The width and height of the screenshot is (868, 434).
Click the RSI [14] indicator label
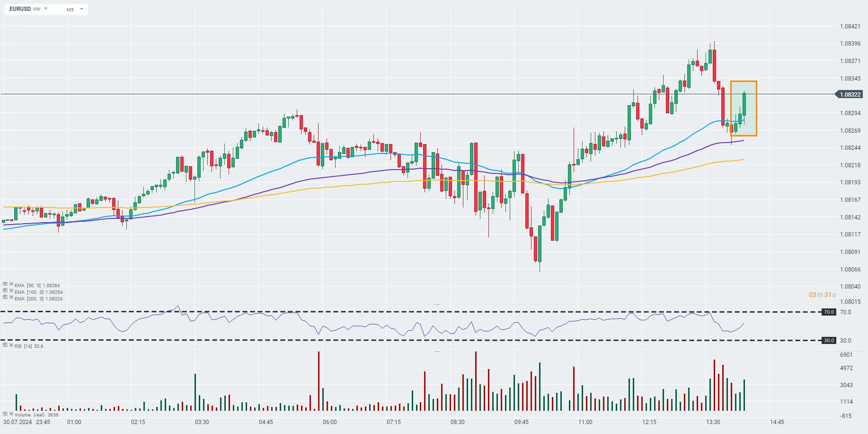click(x=24, y=346)
